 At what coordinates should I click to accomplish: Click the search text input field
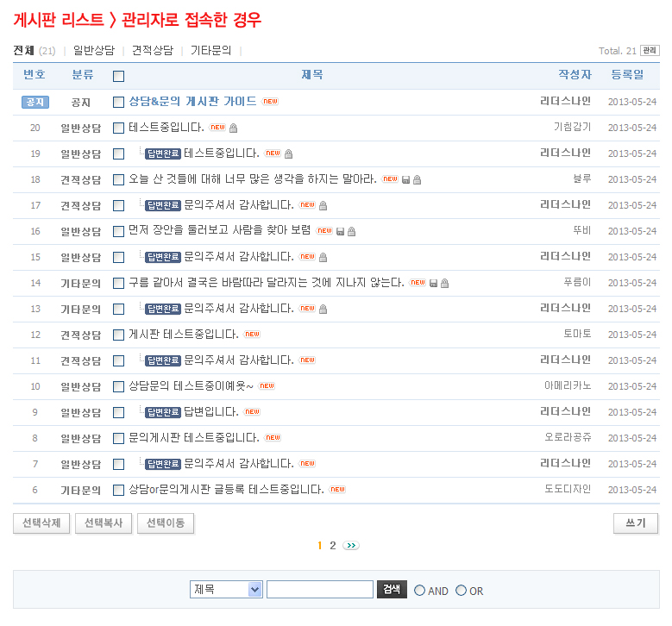(x=320, y=590)
